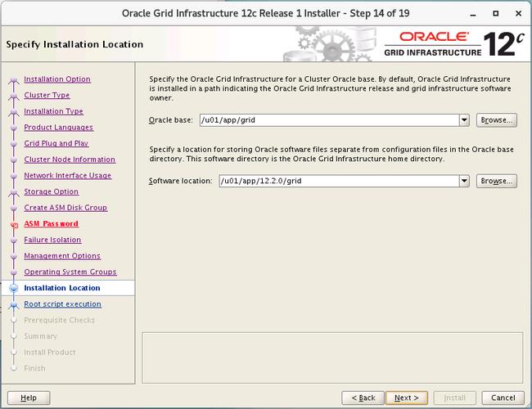Screen dimensions: 532x409
Task: Go to the Cluster Type step
Action: tap(47, 96)
